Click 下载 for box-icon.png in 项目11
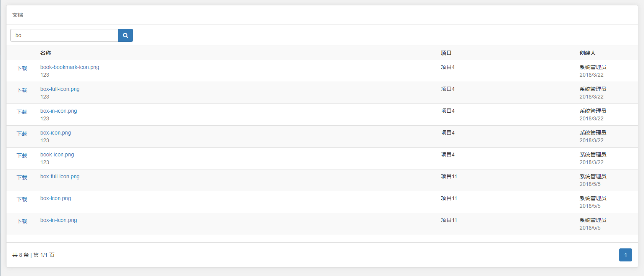Screen dimensions: 644x276 (x=22, y=199)
